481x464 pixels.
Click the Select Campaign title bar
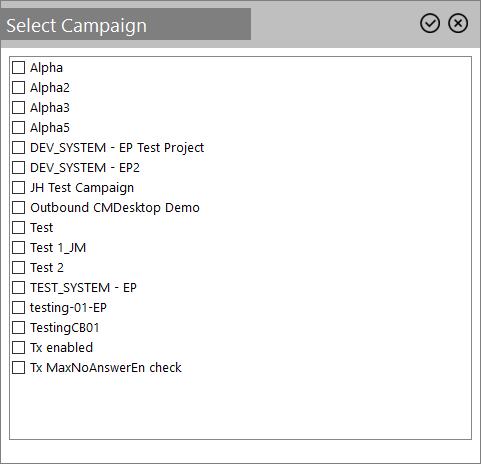[x=125, y=25]
